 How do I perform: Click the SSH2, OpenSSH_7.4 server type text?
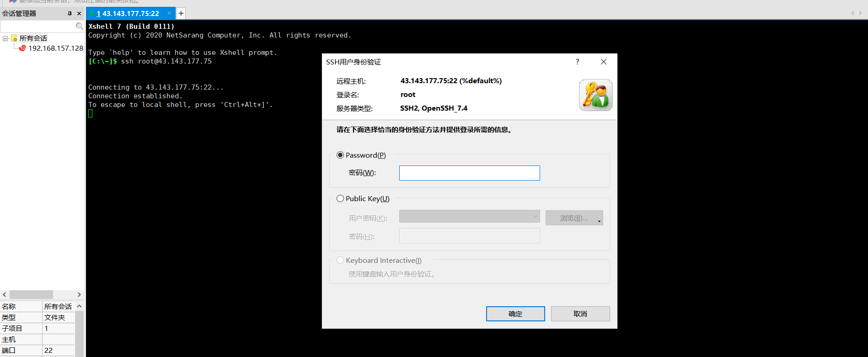(x=434, y=108)
